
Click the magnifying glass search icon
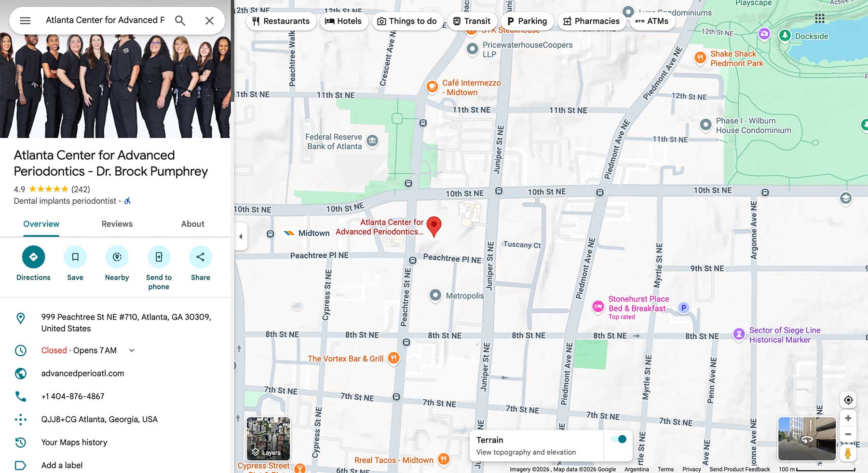(x=180, y=20)
